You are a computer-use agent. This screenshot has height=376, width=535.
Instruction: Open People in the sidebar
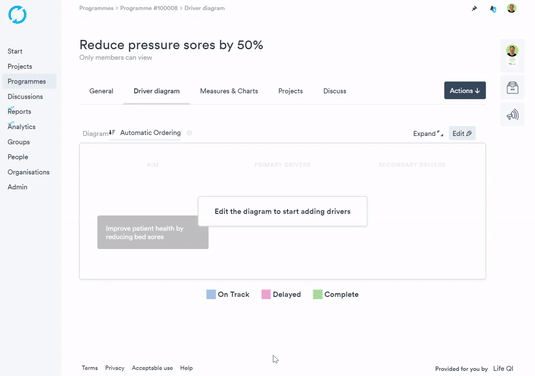(x=18, y=157)
